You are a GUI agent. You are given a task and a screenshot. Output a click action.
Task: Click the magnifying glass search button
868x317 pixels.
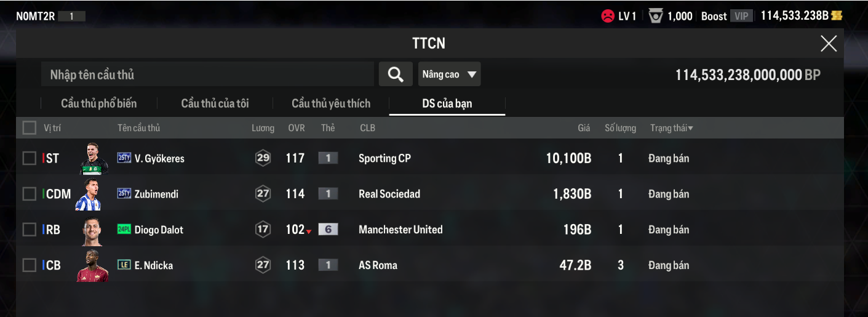click(396, 74)
